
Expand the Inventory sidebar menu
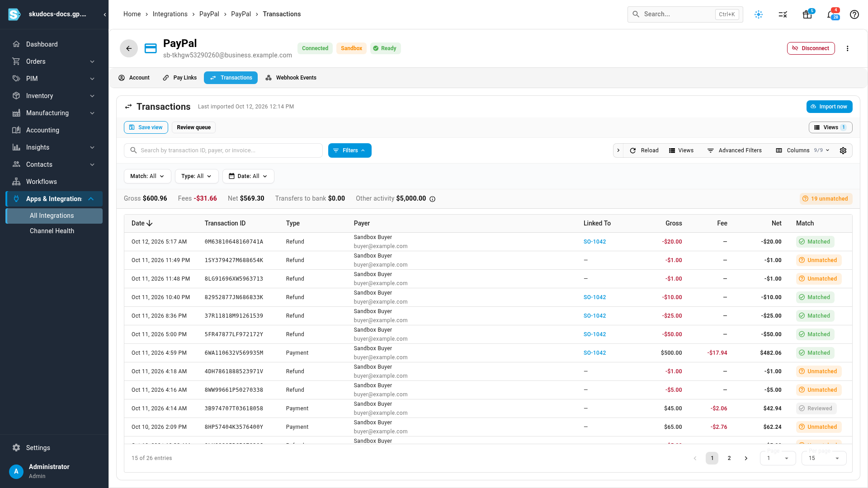point(54,96)
